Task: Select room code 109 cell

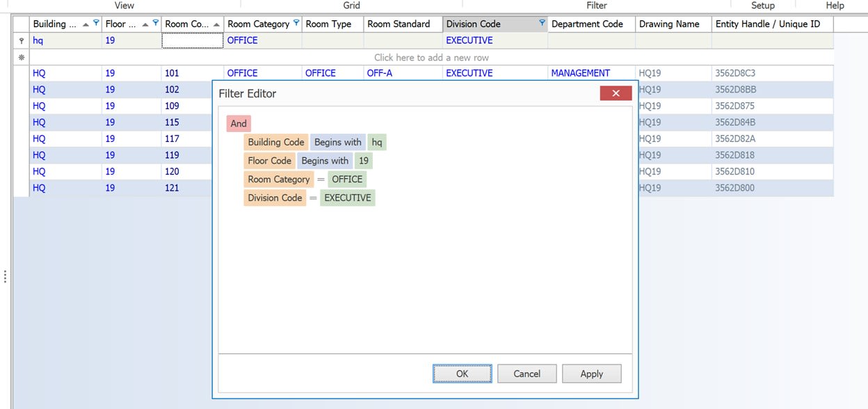Action: click(186, 106)
